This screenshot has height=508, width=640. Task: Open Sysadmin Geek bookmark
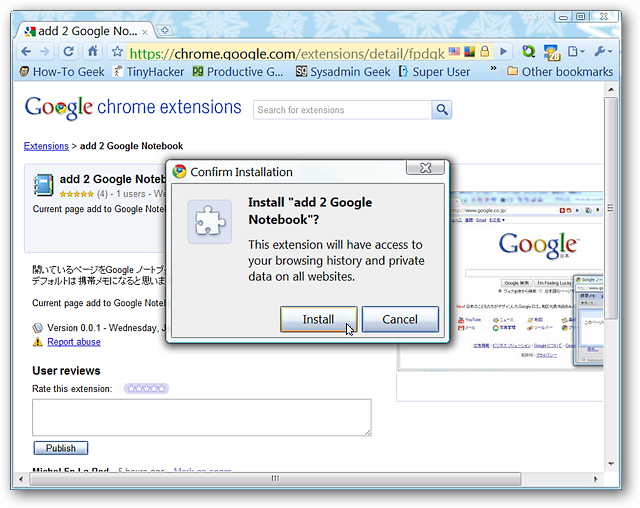coord(343,72)
